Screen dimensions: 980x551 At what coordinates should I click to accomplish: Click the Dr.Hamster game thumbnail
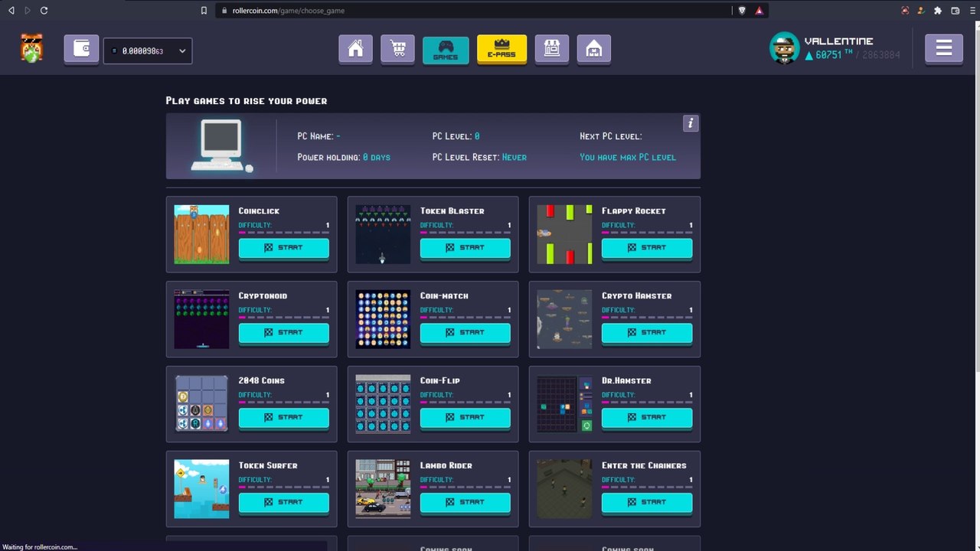click(x=564, y=404)
